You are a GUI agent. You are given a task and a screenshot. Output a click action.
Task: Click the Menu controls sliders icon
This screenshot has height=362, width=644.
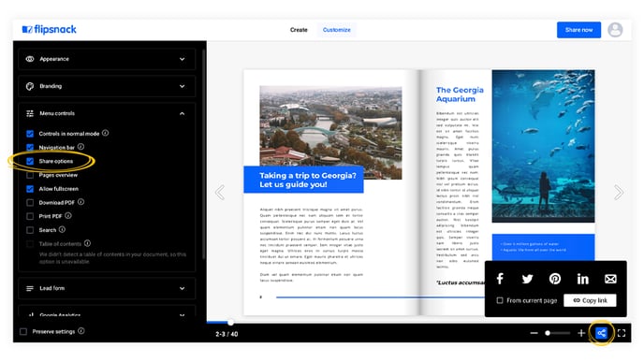pos(30,113)
